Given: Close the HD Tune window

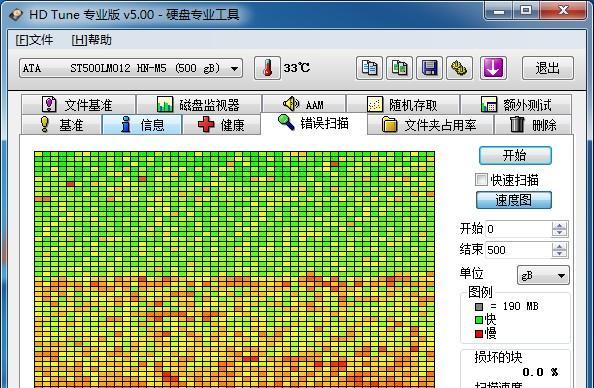Looking at the screenshot, I should click(563, 11).
